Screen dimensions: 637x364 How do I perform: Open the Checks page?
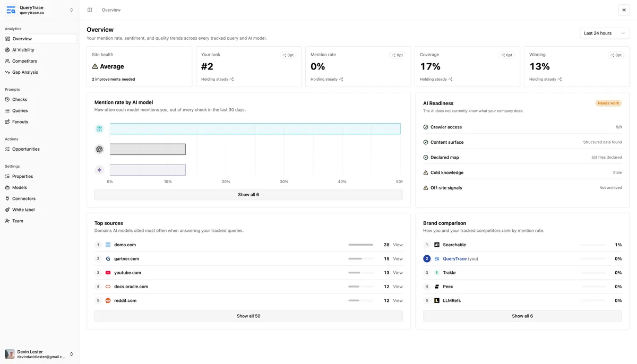pyautogui.click(x=40, y=99)
